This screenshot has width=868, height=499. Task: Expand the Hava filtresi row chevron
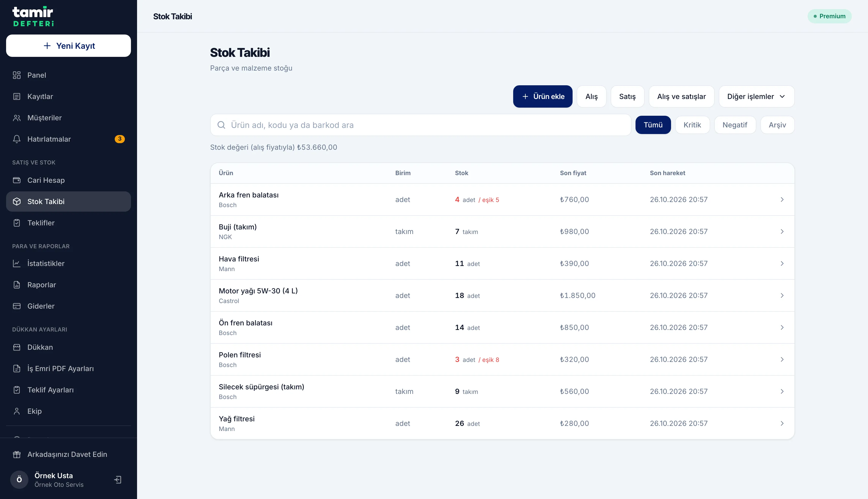[x=782, y=263]
